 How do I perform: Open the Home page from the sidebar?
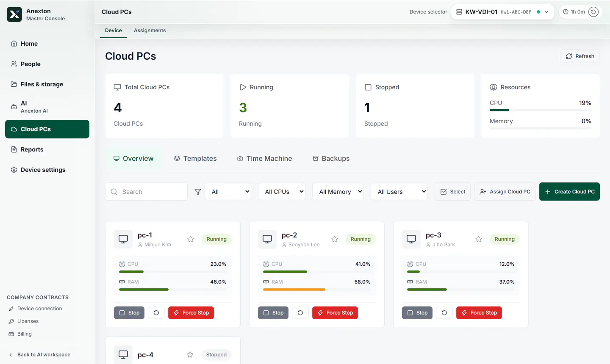pos(47,44)
